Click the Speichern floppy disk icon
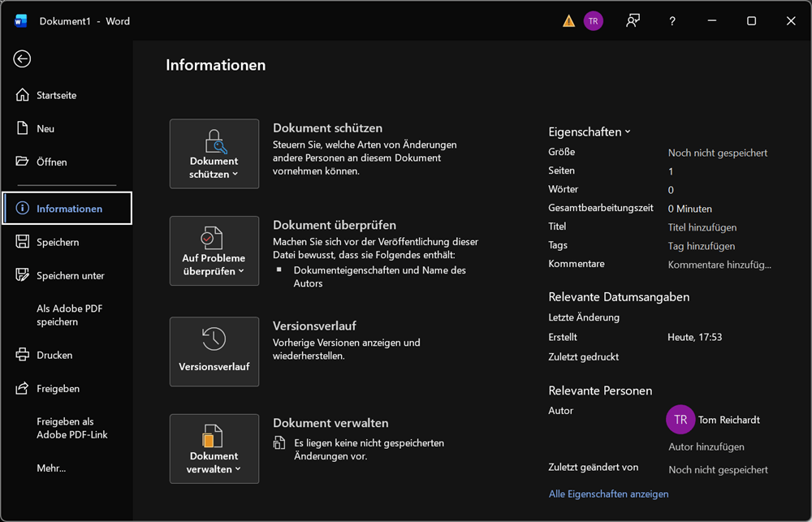The image size is (812, 522). click(22, 242)
